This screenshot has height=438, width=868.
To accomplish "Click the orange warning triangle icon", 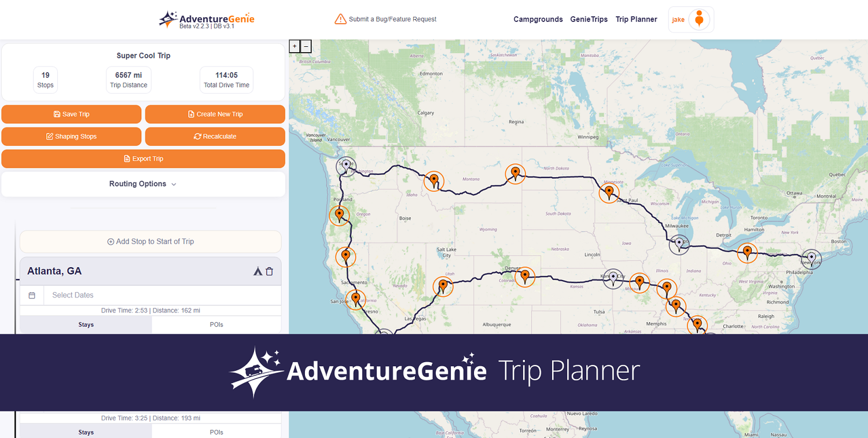I will [x=340, y=19].
